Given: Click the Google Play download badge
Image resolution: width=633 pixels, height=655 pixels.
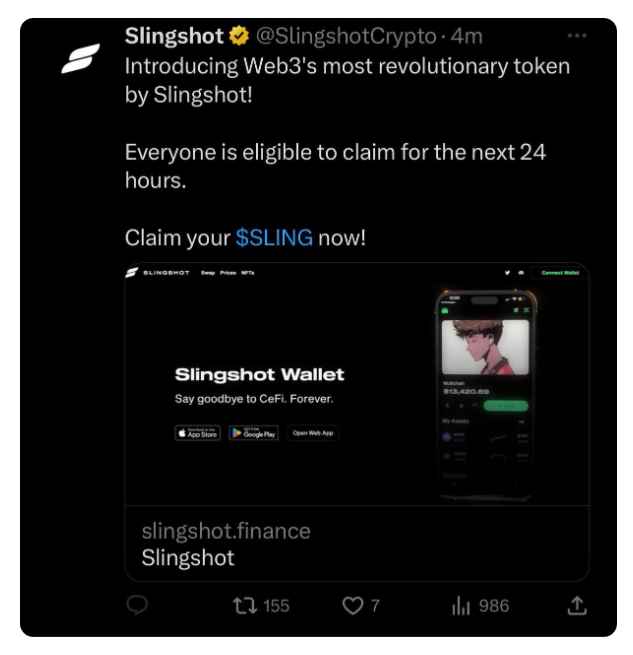Looking at the screenshot, I should 254,433.
